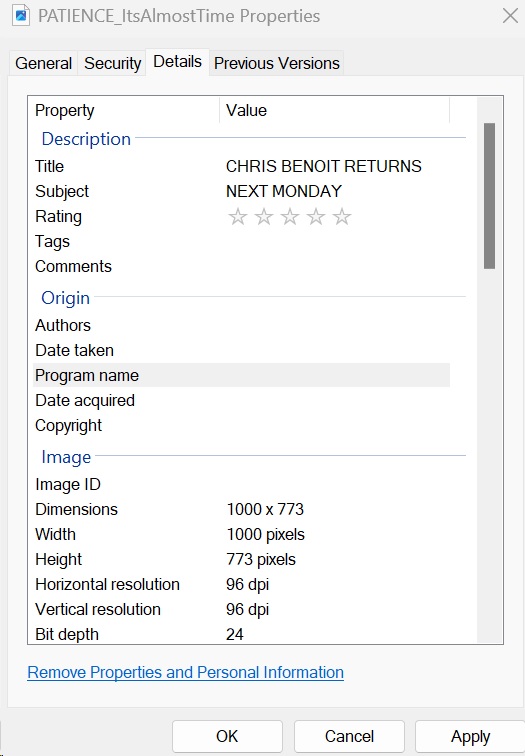Screen dimensions: 525x756
Task: Apply changes with Apply button
Action: coord(470,736)
